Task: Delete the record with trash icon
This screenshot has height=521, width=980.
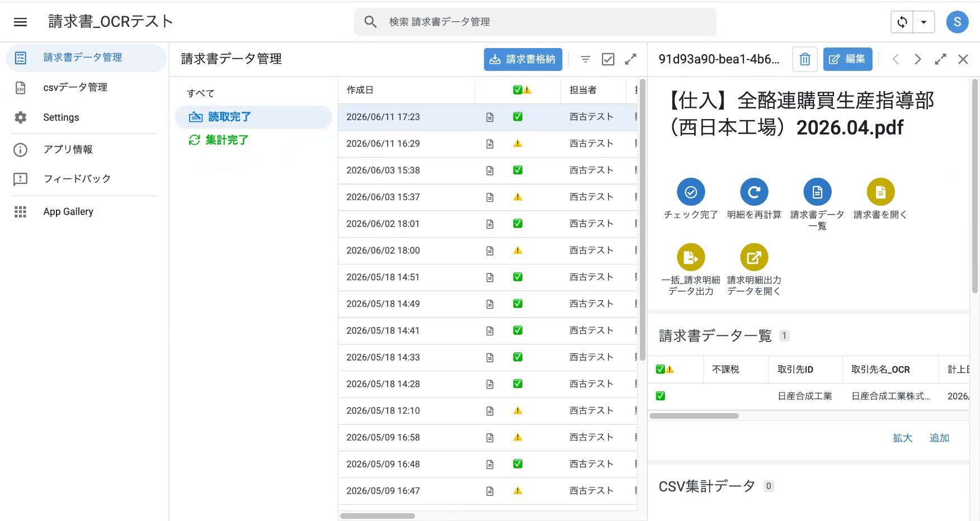Action: tap(805, 59)
